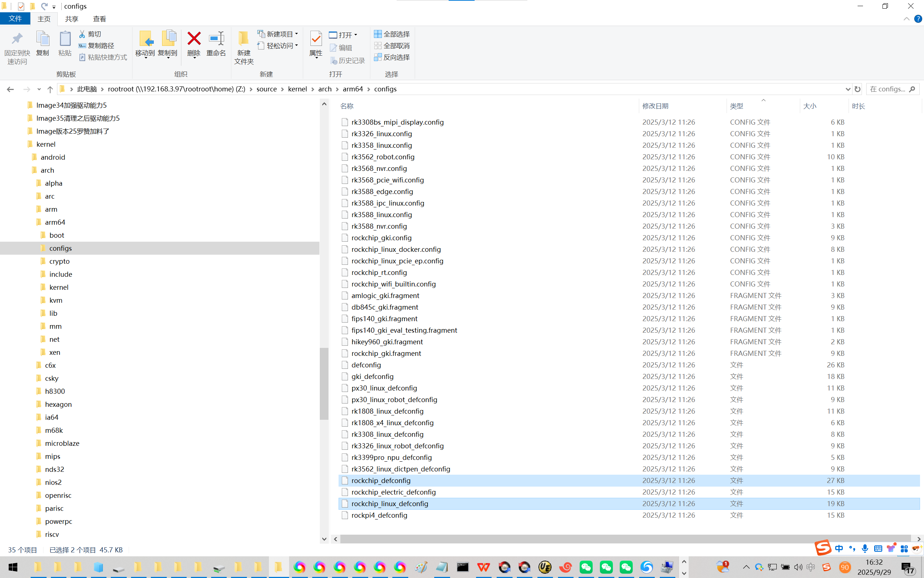
Task: Click the refresh button beside address bar
Action: tap(858, 89)
